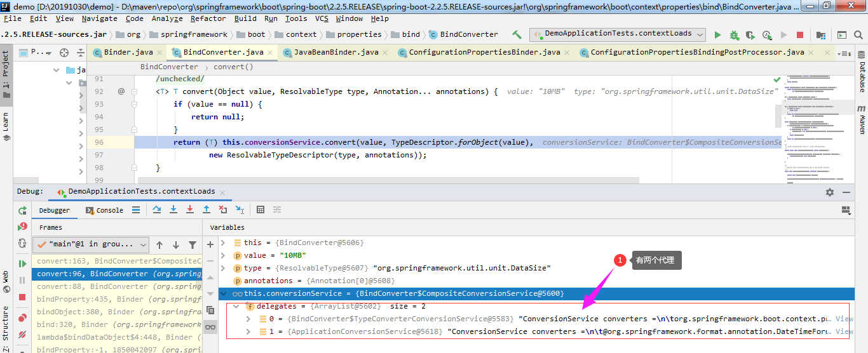Select frame bindProperty:435, Binder

[118, 299]
